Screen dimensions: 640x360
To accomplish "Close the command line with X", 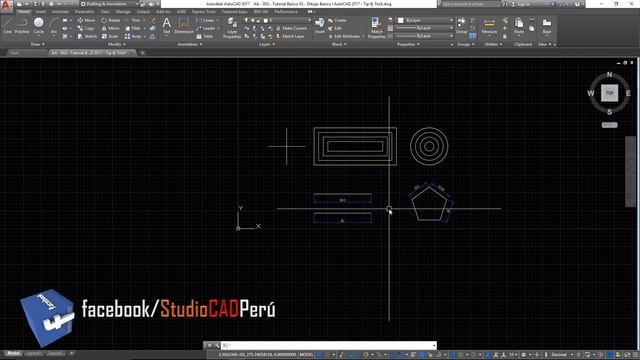I will click(209, 346).
